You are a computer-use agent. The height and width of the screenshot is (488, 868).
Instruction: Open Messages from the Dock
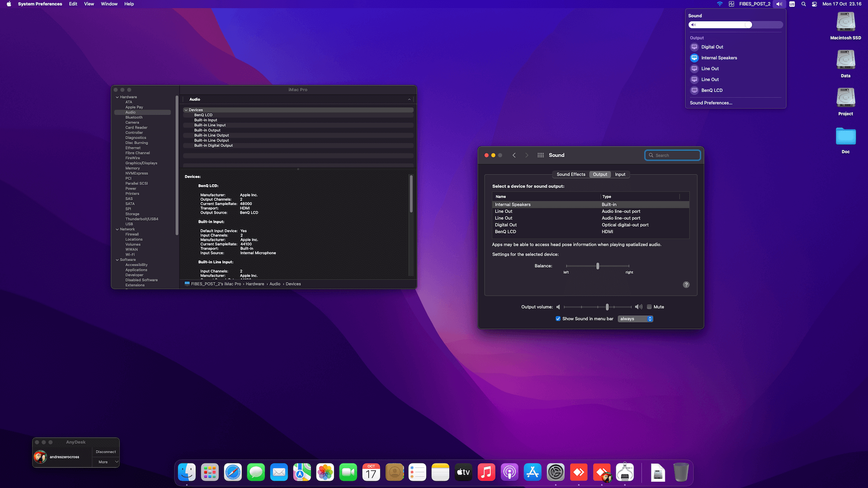(256, 473)
